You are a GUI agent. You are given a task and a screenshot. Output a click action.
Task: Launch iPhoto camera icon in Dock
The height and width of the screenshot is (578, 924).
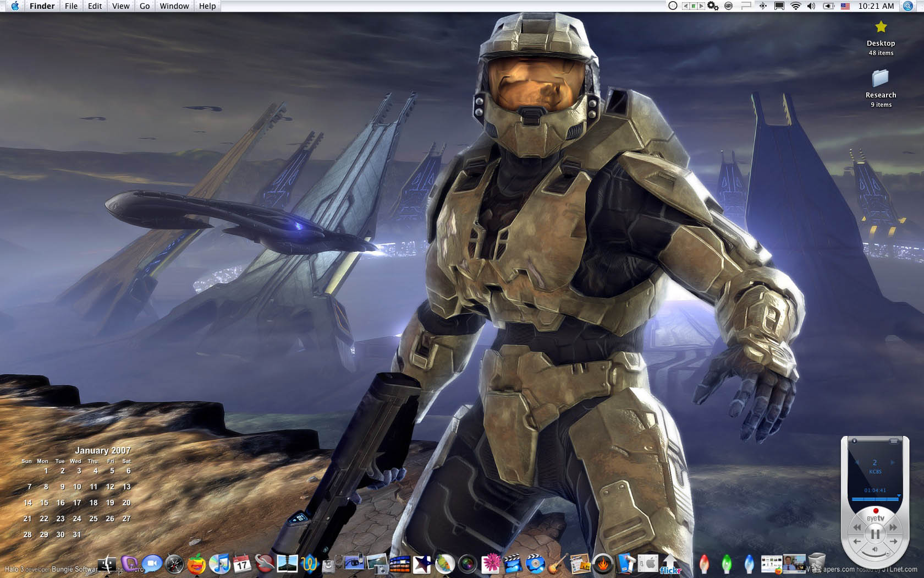[377, 564]
